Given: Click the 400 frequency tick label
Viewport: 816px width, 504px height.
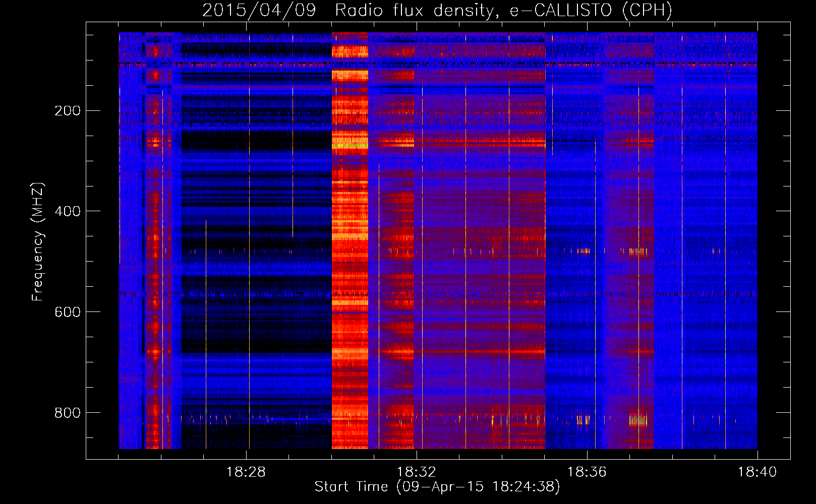Looking at the screenshot, I should click(68, 211).
